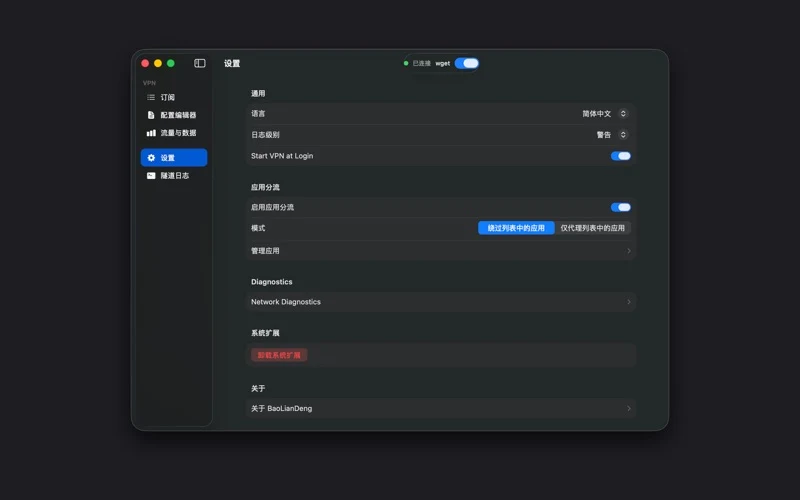This screenshot has width=800, height=500.
Task: Click the 设置 gear icon
Action: 151,158
